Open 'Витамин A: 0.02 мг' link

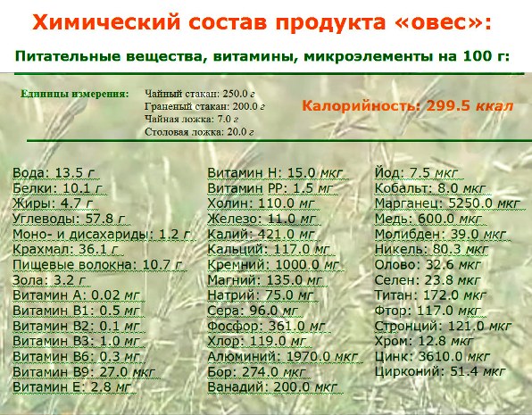click(x=77, y=295)
